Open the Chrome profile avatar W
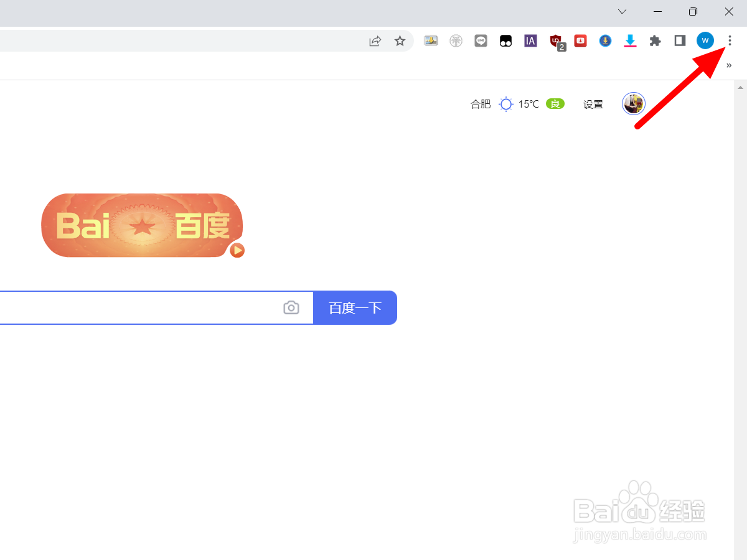Screen dimensions: 747x560 [x=705, y=41]
